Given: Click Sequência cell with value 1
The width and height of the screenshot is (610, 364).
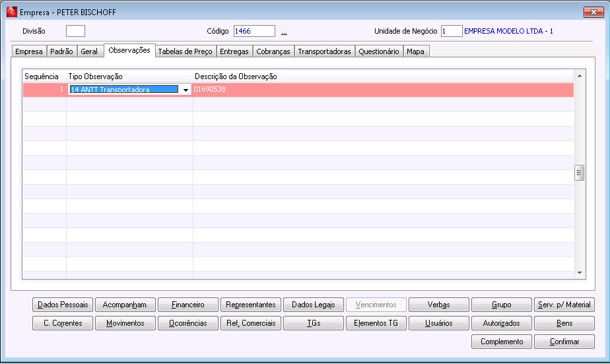Looking at the screenshot, I should point(44,89).
